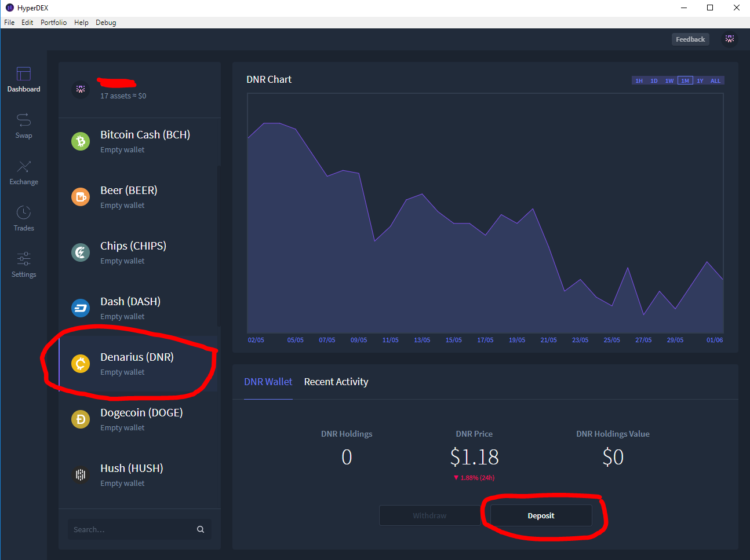Click the DNR price chart area
750x560 pixels.
(485, 213)
